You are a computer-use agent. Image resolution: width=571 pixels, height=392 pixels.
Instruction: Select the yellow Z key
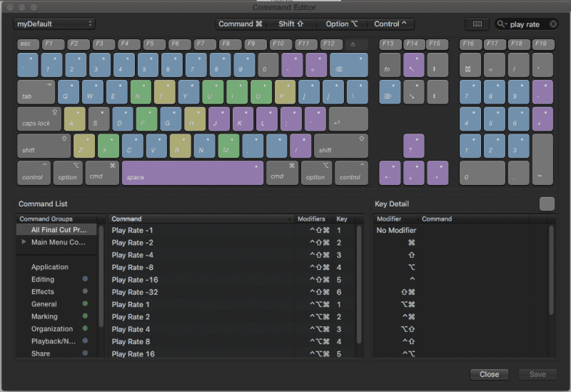84,146
